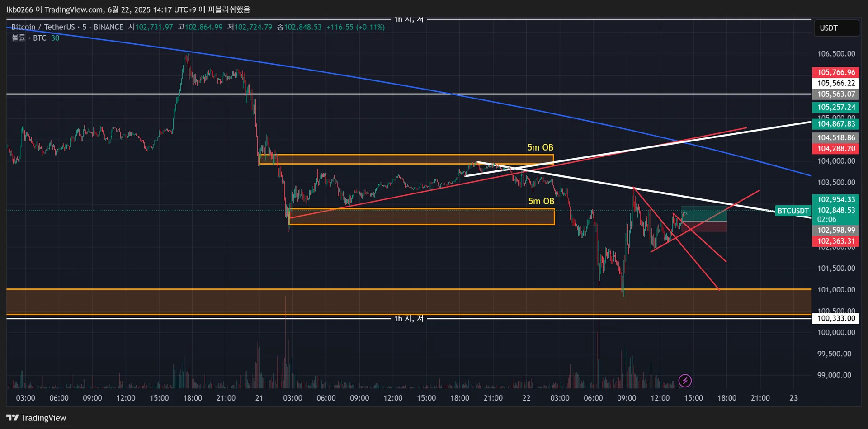The image size is (868, 429).
Task: Click the 02:06 candle countdown timer
Action: tap(826, 219)
